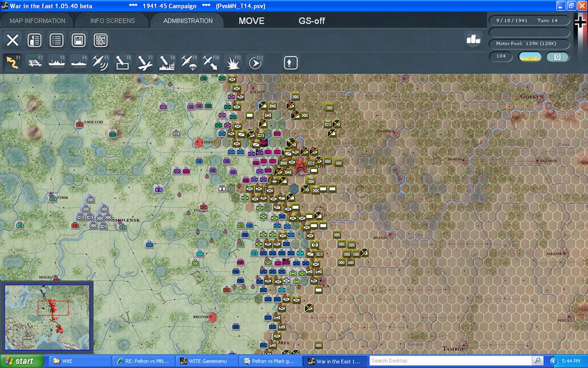Click the clear weather indicator pill

530,57
